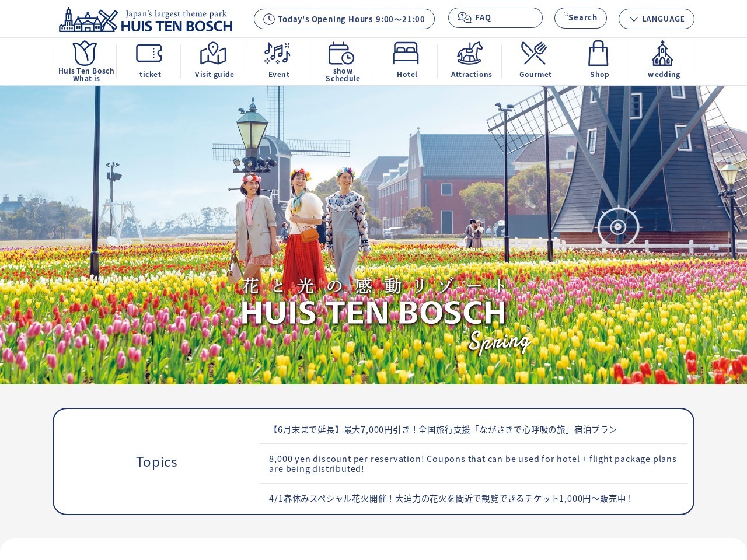Click the Hotel bed icon
Viewport: 747px width, 560px height.
tap(406, 53)
